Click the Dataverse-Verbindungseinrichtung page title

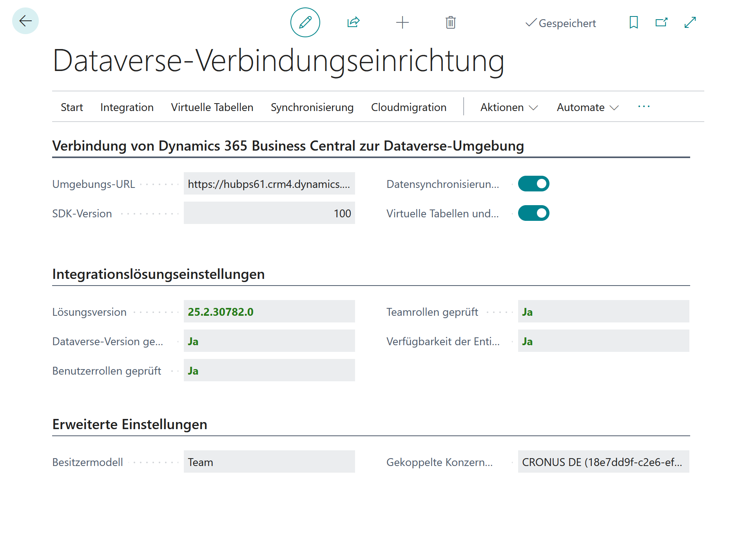point(278,61)
